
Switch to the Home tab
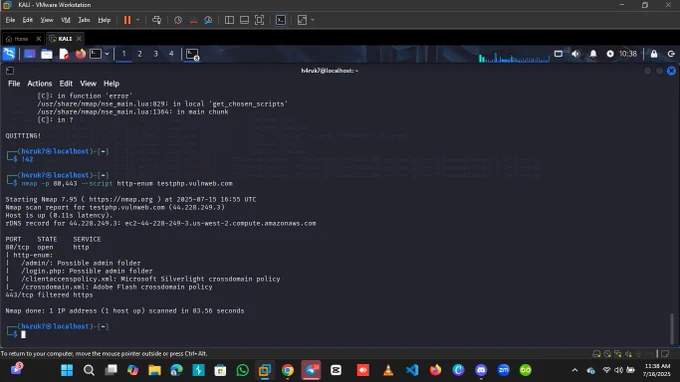pyautogui.click(x=20, y=39)
